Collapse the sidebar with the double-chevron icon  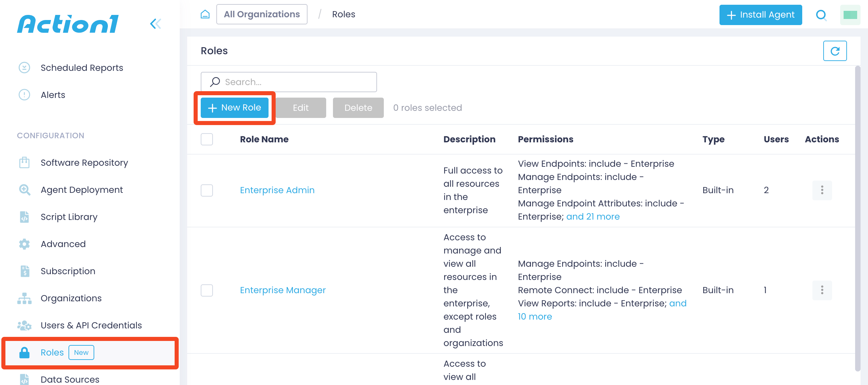point(156,24)
